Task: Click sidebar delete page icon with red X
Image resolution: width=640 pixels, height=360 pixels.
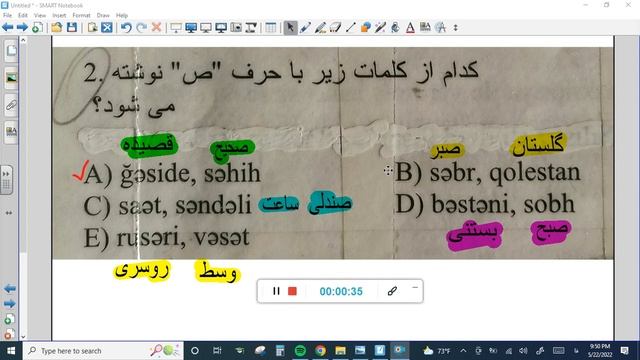Action: (9, 333)
